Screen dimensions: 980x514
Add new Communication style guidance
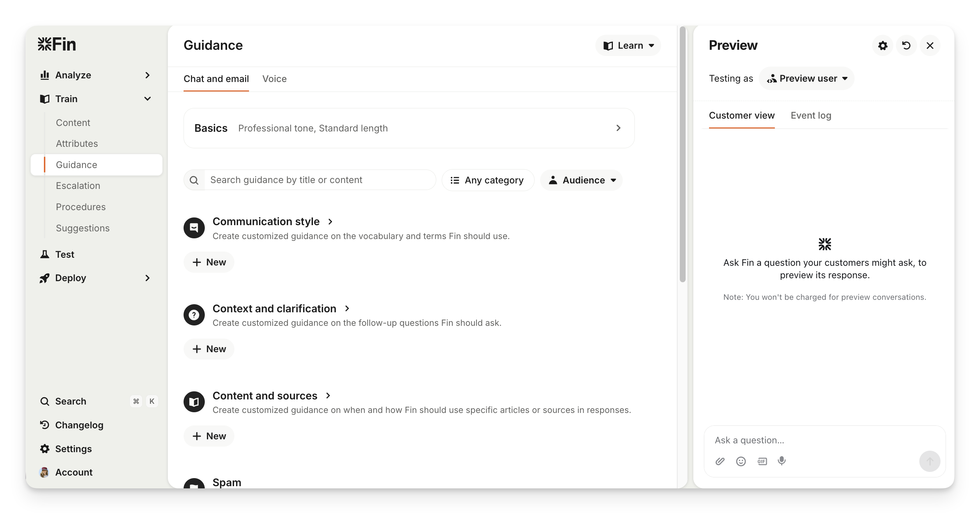[209, 262]
